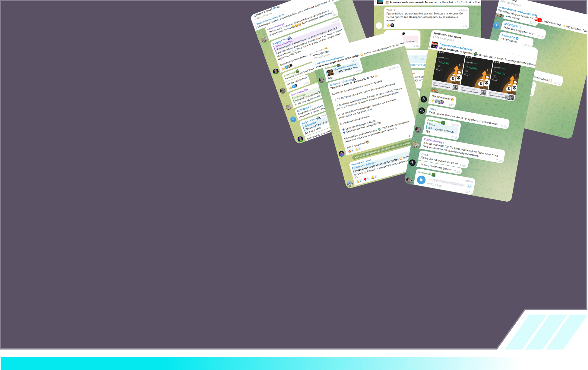The width and height of the screenshot is (588, 370).
Task: Seek within the voice message waveform
Action: tap(446, 182)
